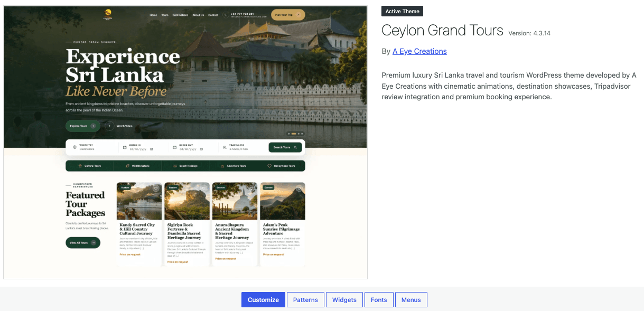This screenshot has height=311, width=644.
Task: Click the Wildlife Safaris leaf icon
Action: (127, 166)
